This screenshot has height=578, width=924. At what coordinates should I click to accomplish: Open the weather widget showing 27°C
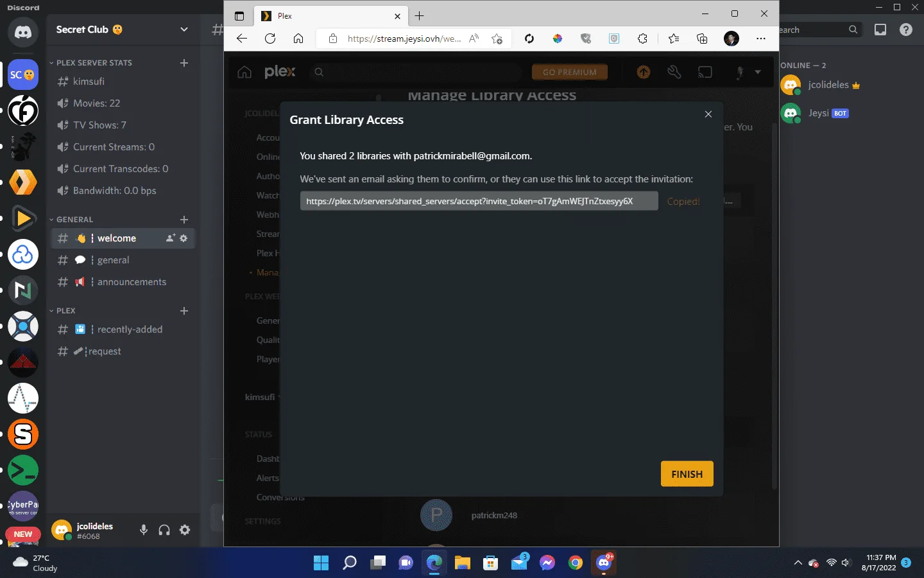coord(35,563)
